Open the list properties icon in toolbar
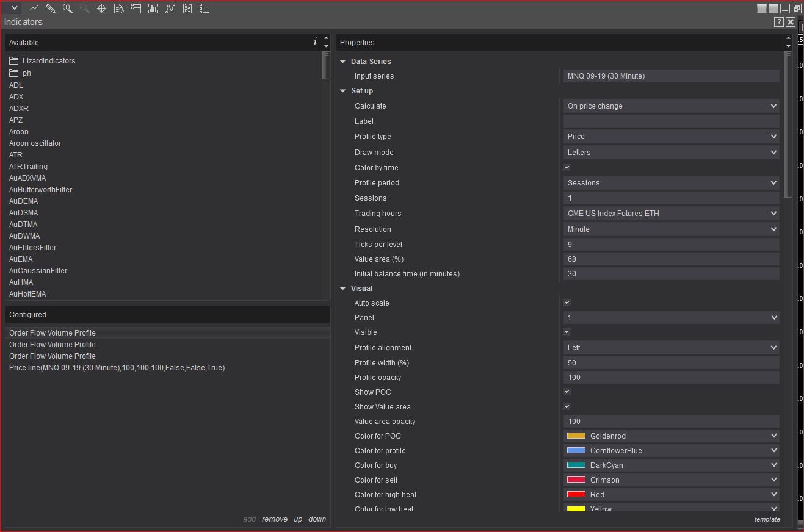The width and height of the screenshot is (804, 532). (205, 9)
